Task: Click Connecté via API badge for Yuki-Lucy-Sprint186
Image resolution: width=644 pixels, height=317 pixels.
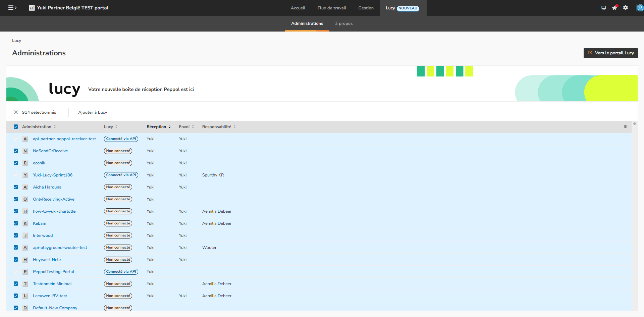Action: click(x=121, y=175)
